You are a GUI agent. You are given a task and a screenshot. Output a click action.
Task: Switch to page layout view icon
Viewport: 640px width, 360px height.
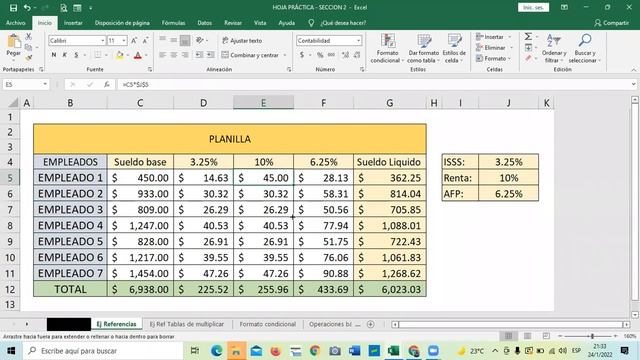pos(527,336)
